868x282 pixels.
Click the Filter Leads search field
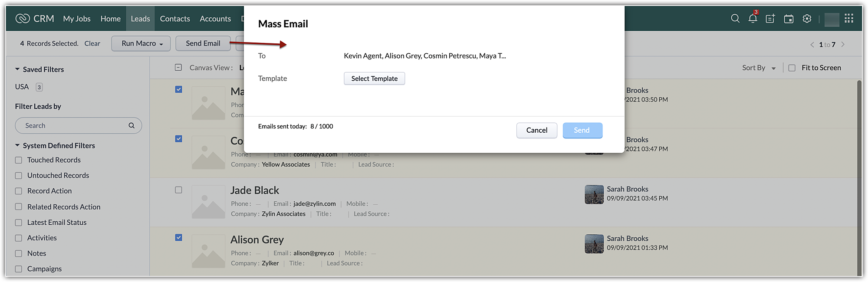coord(74,126)
